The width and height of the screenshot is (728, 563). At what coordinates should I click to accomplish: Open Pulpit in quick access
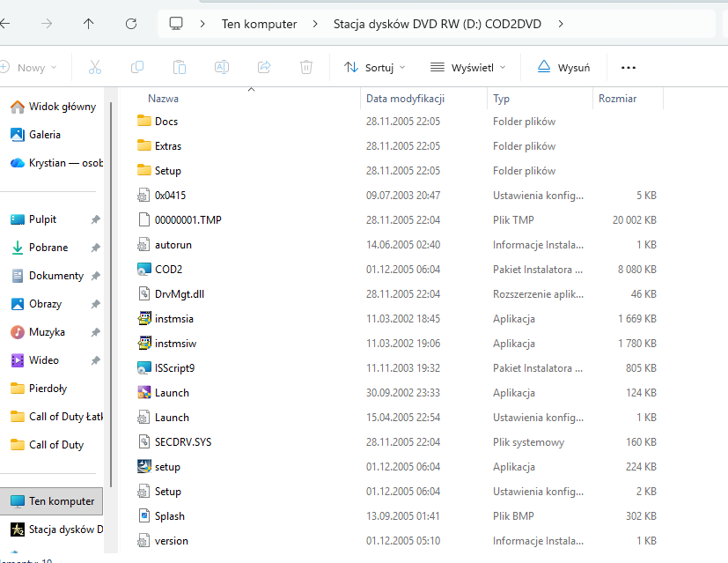coord(33,219)
